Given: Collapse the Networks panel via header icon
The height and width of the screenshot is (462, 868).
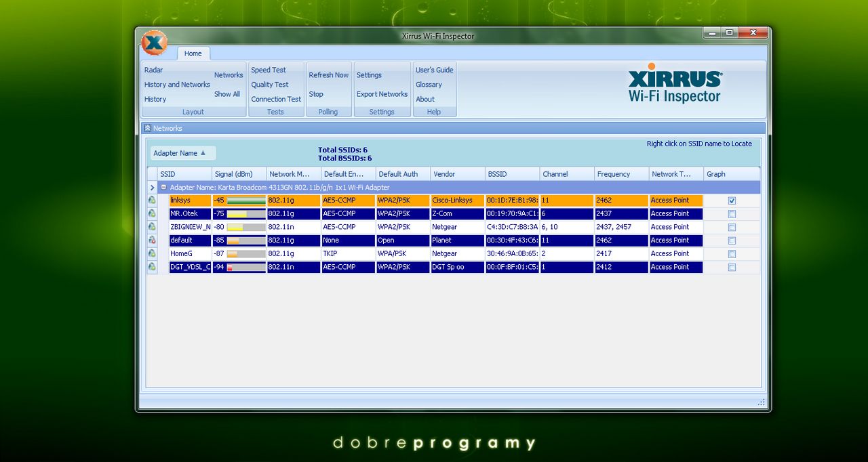Looking at the screenshot, I should point(147,128).
